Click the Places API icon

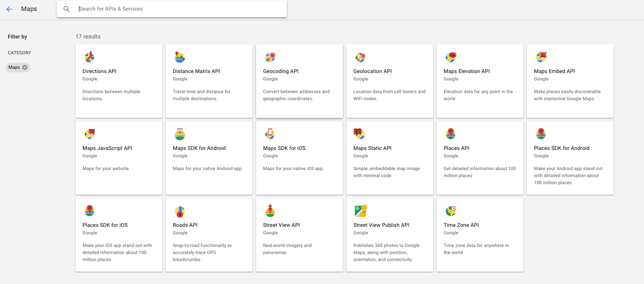(451, 134)
